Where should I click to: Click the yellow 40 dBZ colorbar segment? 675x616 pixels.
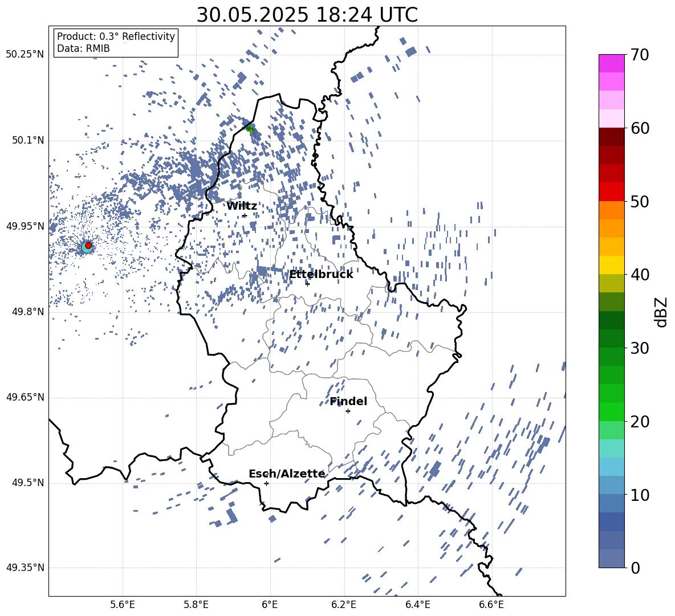(x=611, y=265)
